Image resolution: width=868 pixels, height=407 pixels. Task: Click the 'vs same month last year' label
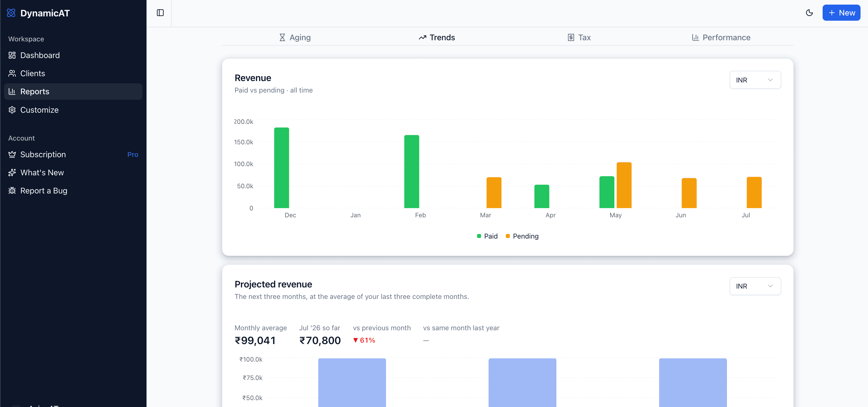click(461, 328)
